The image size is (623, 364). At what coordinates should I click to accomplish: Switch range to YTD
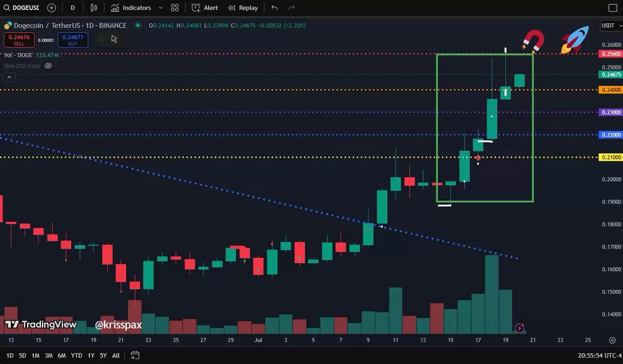click(x=76, y=356)
